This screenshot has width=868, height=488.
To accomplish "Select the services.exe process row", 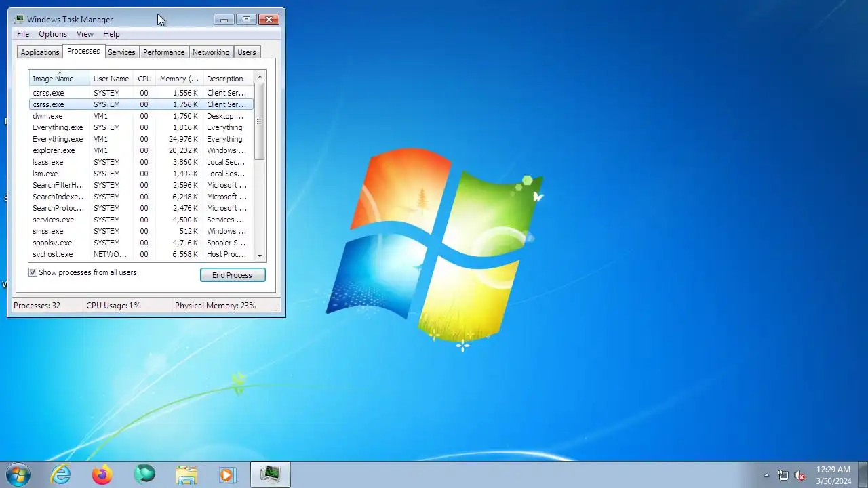I will click(141, 220).
